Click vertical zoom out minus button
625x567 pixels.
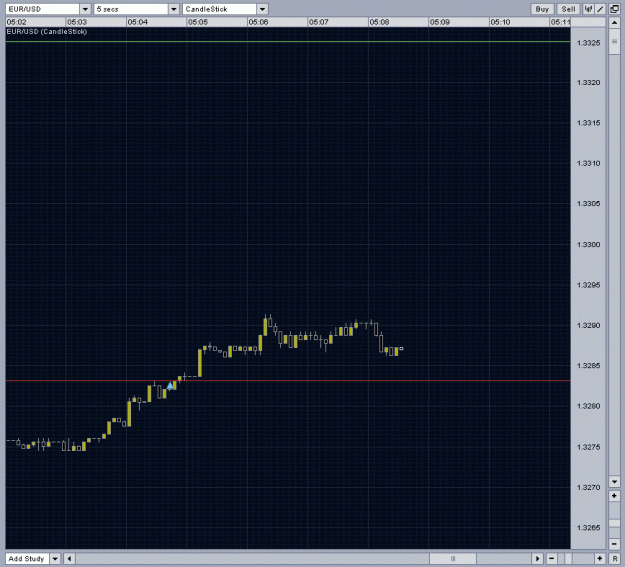coord(614,544)
